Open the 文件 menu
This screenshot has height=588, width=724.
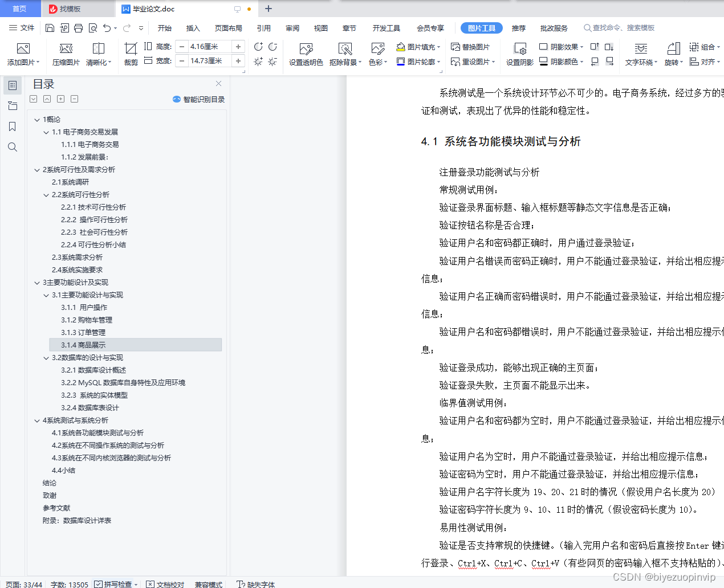[x=22, y=28]
